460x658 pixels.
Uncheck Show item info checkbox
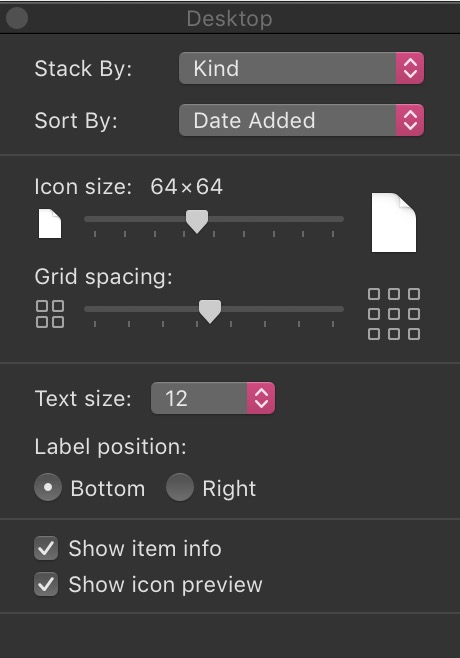click(46, 548)
